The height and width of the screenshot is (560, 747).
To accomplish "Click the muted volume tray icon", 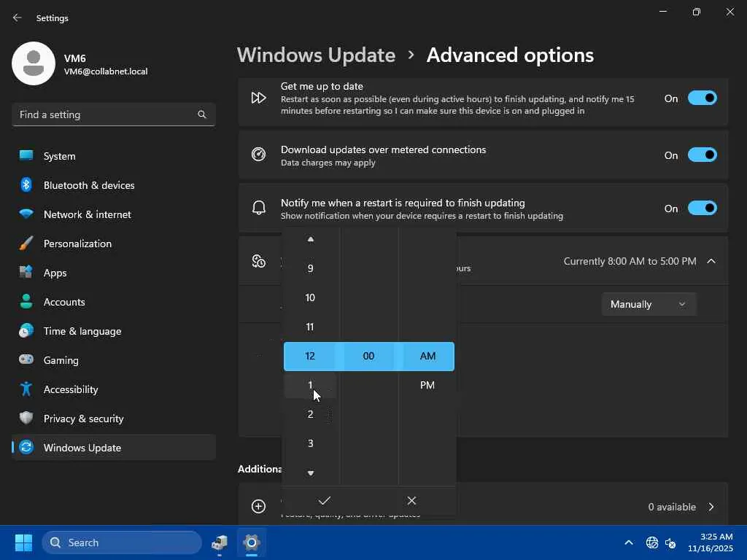I will 670,542.
